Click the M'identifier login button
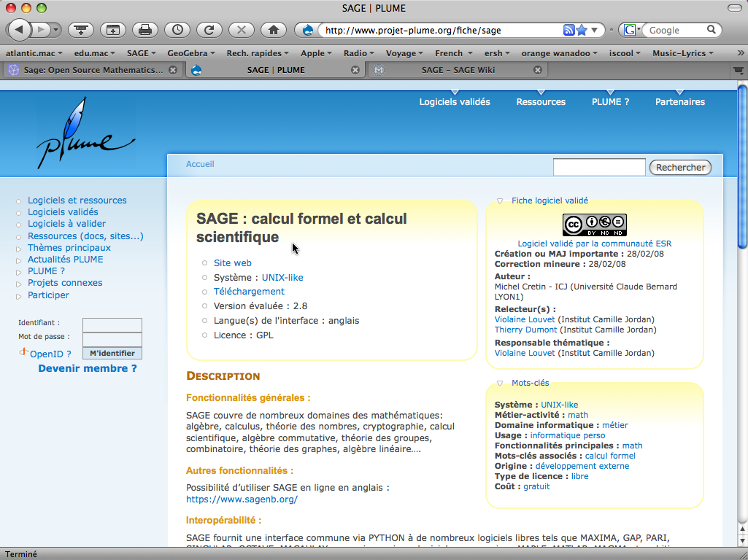 (112, 353)
